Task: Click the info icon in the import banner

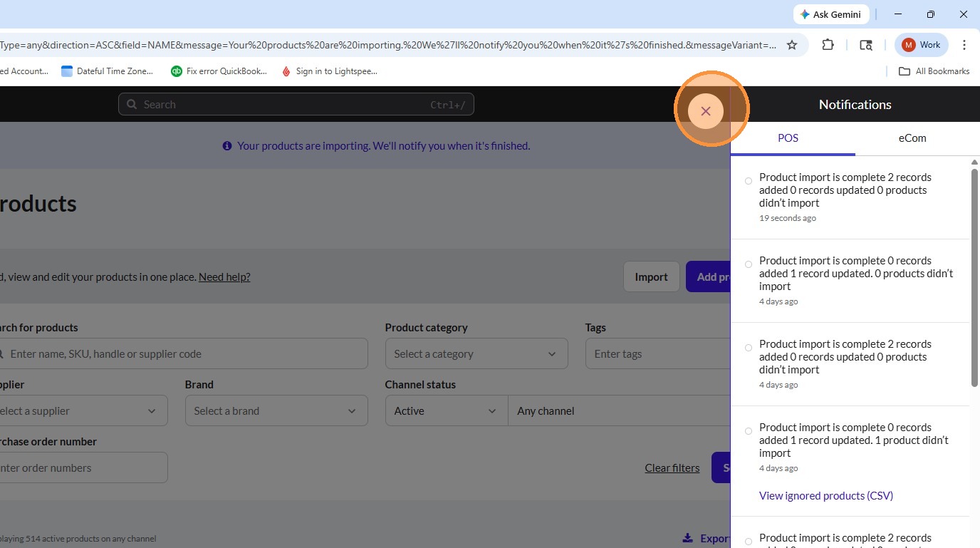Action: pos(227,146)
